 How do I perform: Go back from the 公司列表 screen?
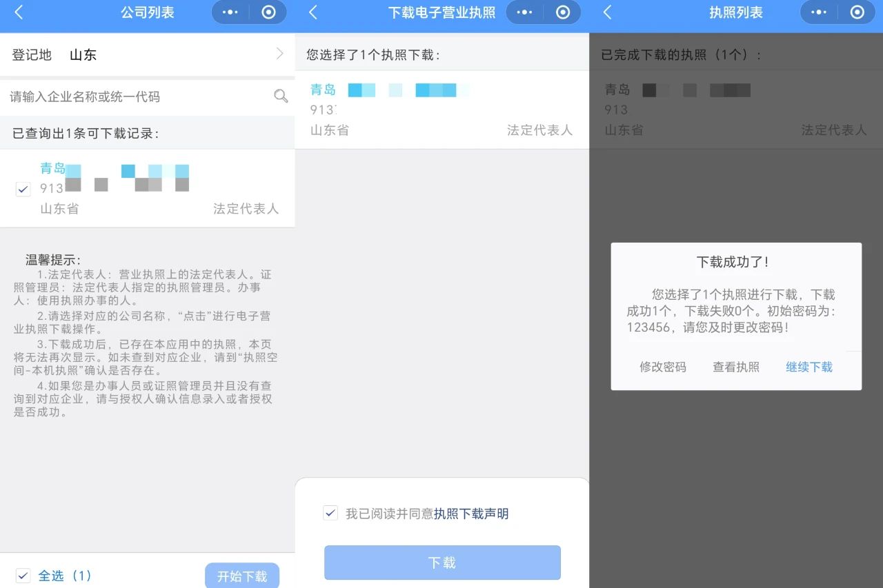click(x=19, y=12)
